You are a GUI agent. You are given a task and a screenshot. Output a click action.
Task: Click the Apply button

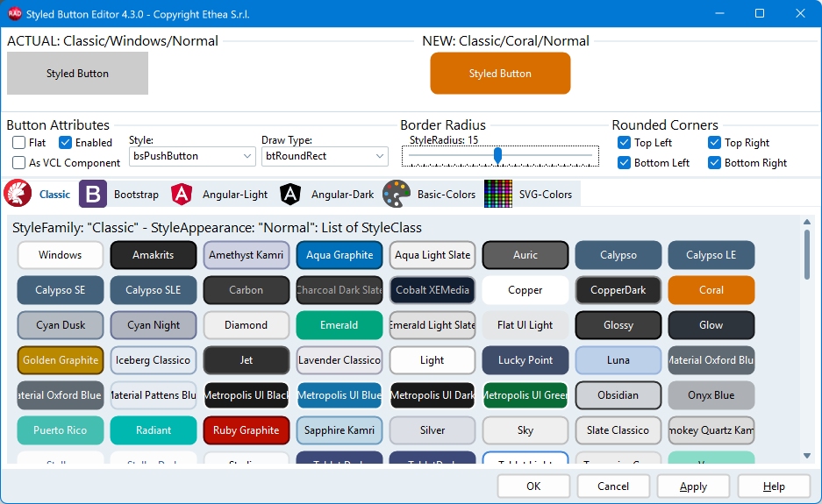[693, 486]
